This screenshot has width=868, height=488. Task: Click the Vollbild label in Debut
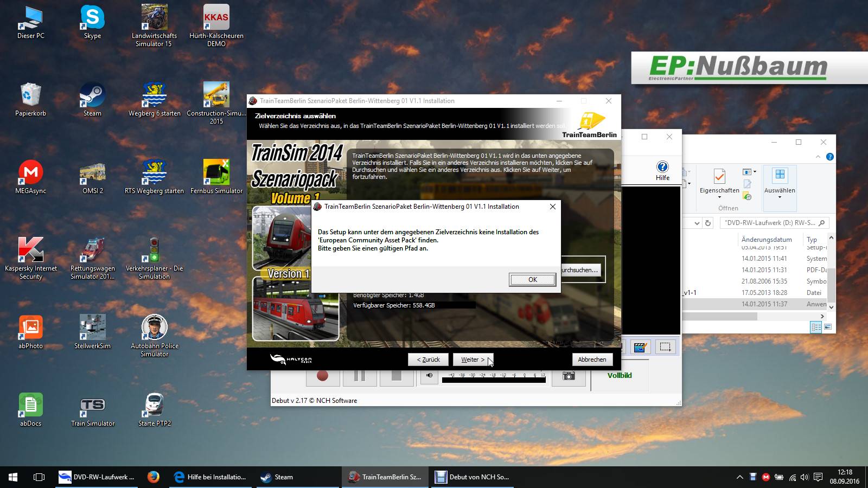pyautogui.click(x=620, y=375)
